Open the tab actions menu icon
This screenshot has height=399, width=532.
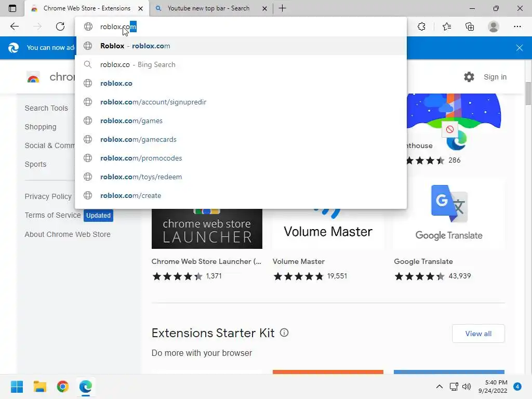12,8
